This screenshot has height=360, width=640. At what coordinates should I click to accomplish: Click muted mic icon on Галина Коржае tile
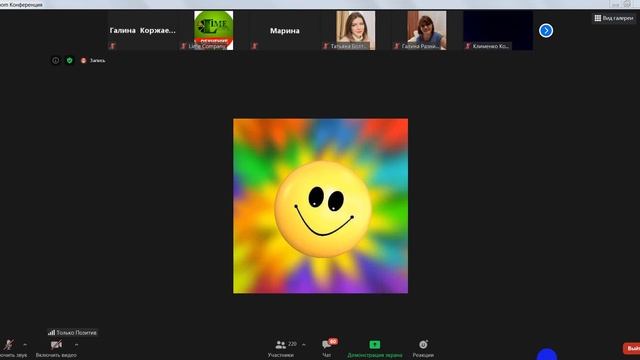point(112,46)
